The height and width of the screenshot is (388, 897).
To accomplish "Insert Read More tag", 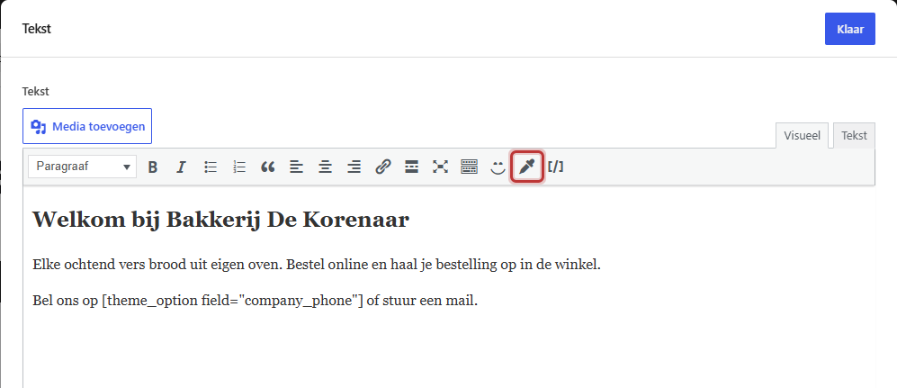I will [411, 167].
